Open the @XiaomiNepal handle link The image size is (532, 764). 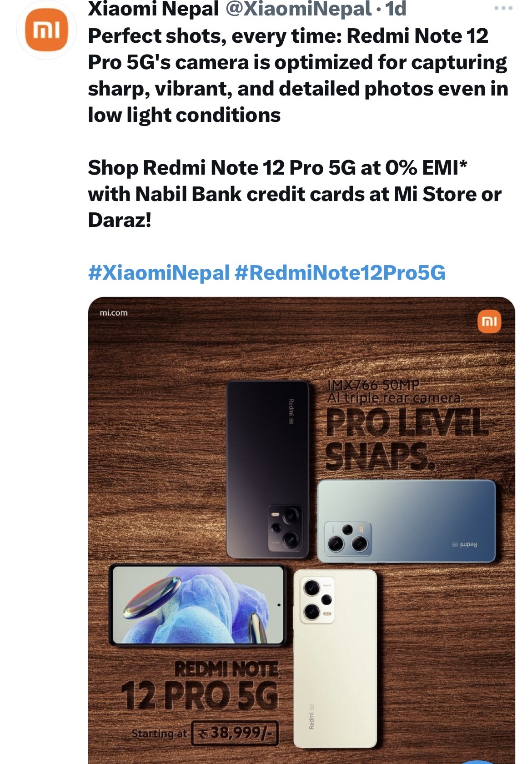click(299, 9)
